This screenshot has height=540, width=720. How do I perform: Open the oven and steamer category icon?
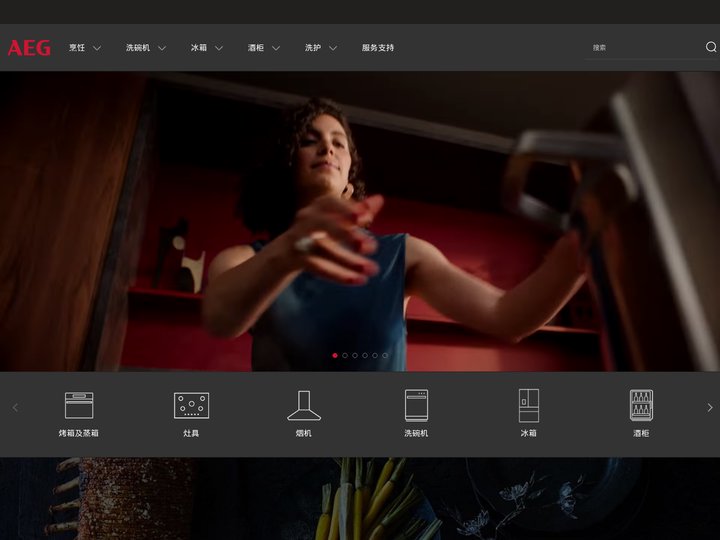[x=79, y=405]
